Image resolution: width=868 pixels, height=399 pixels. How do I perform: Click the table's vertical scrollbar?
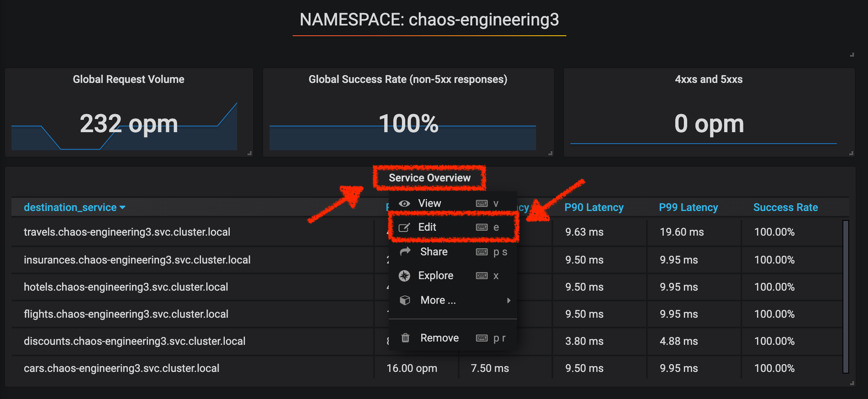[x=846, y=296]
